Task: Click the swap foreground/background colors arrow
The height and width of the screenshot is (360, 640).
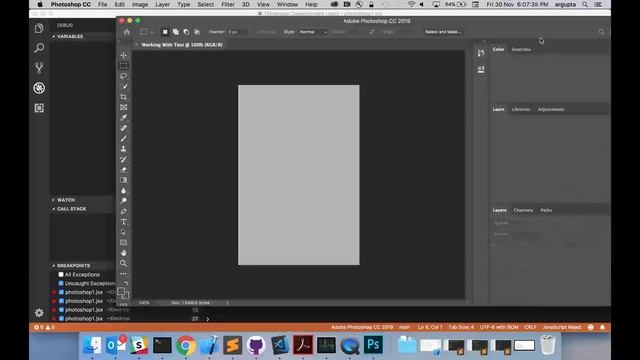Action: coord(127,283)
